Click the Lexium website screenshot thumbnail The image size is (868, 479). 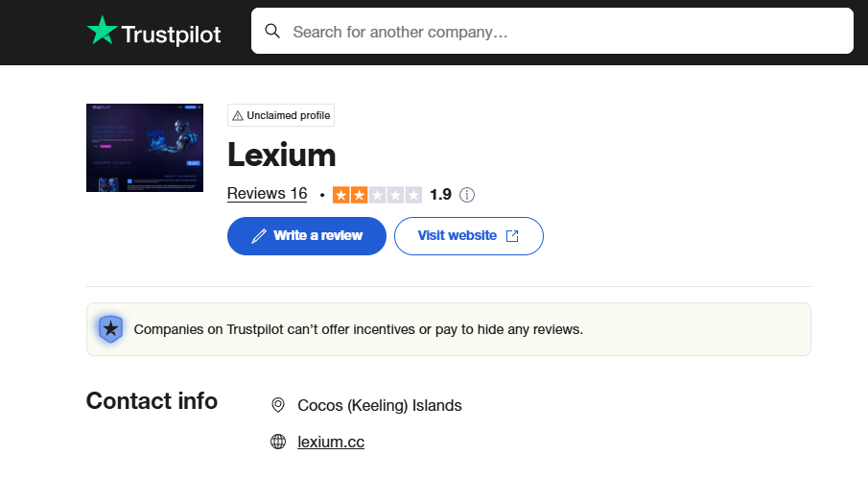click(x=145, y=147)
